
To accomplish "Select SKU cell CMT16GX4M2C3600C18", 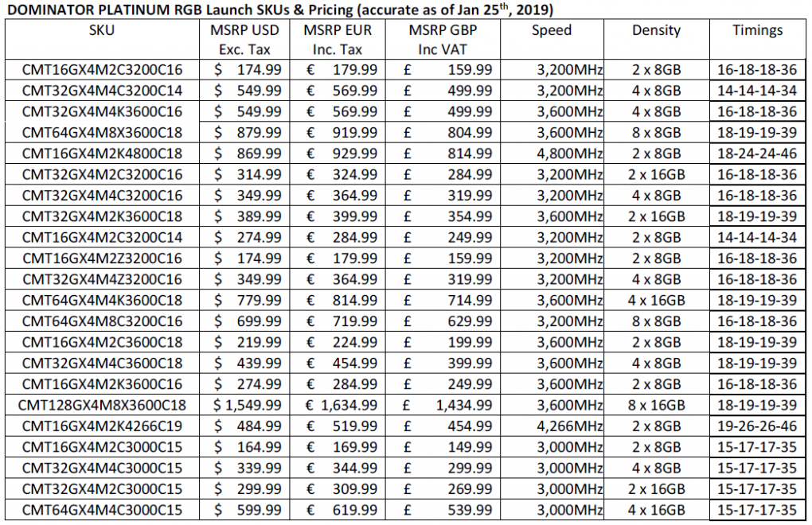I will pos(102,342).
